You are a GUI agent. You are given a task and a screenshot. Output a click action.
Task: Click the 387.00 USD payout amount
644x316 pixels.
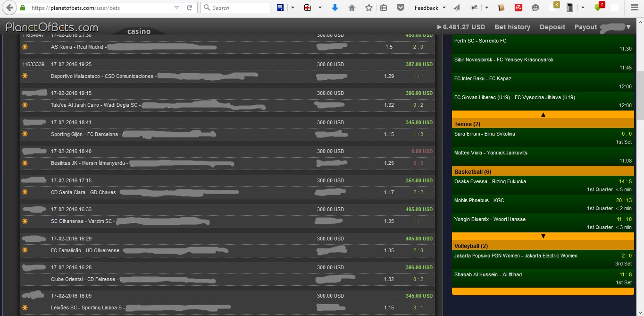tap(419, 64)
